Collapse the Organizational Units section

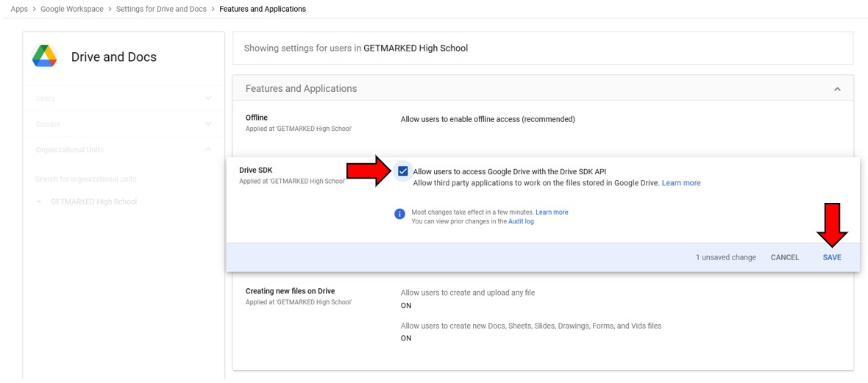[x=208, y=149]
